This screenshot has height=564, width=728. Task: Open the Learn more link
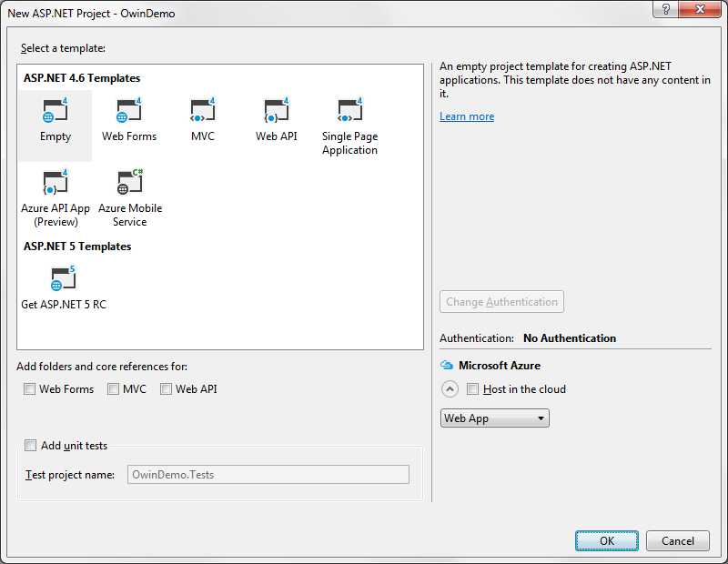(467, 116)
